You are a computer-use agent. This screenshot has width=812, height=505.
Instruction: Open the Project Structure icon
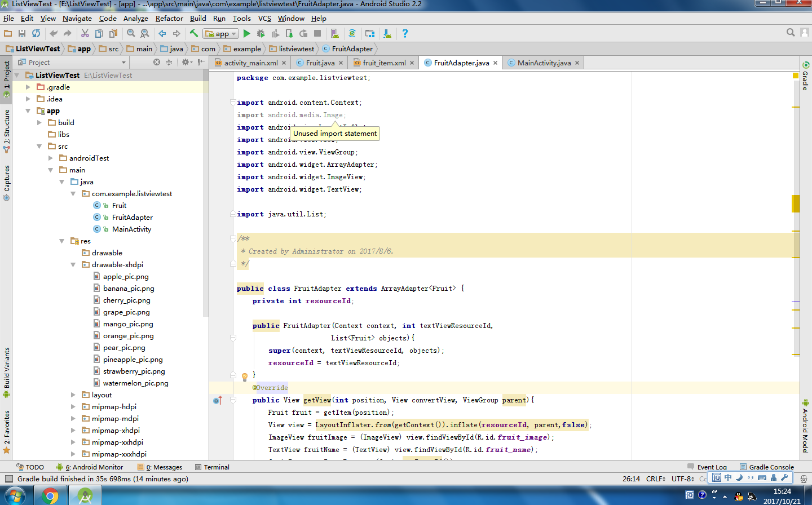coord(370,33)
